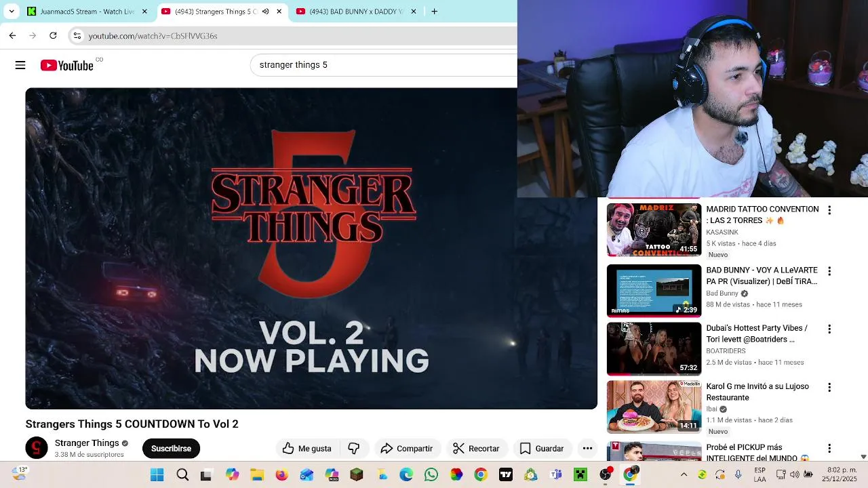Image resolution: width=868 pixels, height=488 pixels.
Task: Launch Firefox from the taskbar
Action: click(281, 474)
